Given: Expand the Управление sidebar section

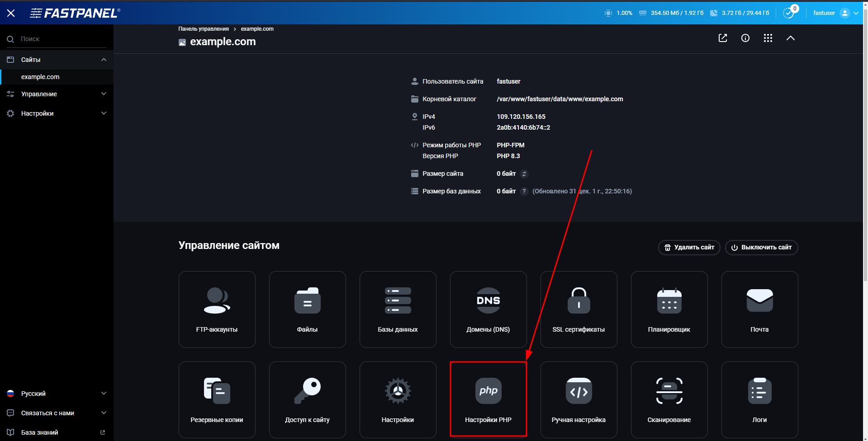Looking at the screenshot, I should 57,94.
